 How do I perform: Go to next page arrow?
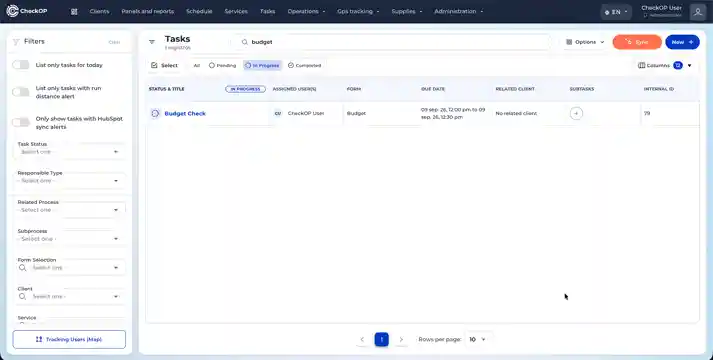click(401, 340)
